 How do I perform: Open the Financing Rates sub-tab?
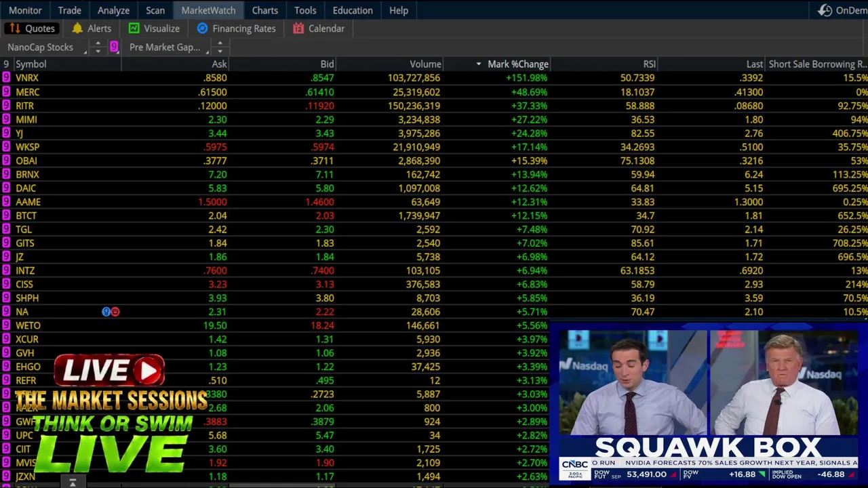click(237, 28)
